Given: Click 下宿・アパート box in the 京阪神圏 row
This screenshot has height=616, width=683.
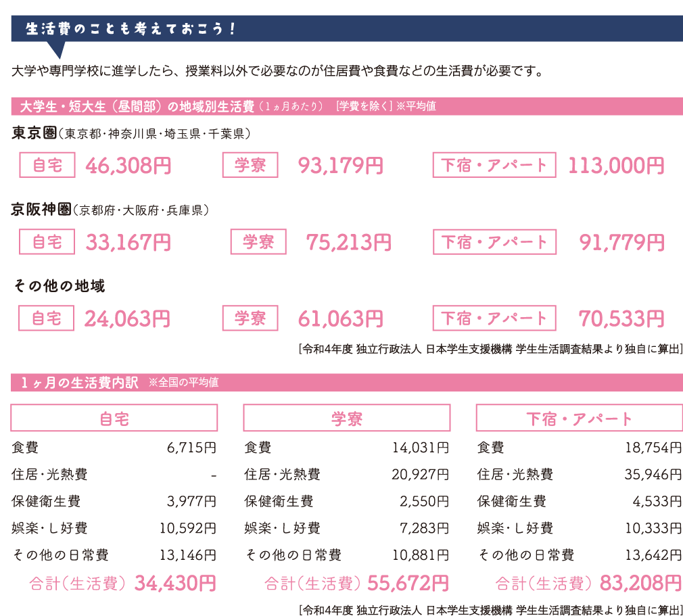Looking at the screenshot, I should [x=494, y=241].
